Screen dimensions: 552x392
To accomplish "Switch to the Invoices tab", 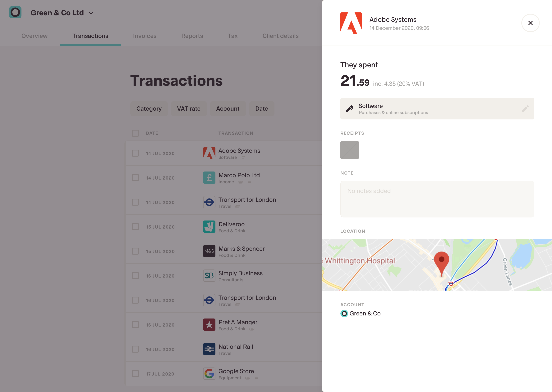I will click(145, 36).
